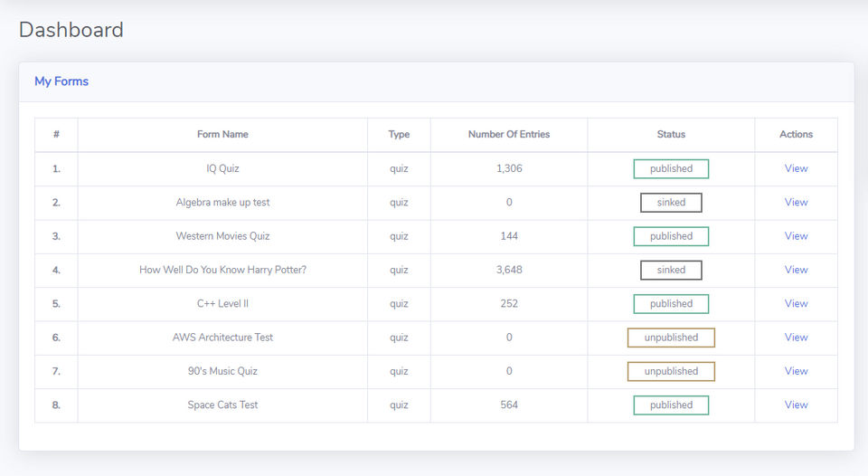View the C++ Level II form

click(796, 304)
